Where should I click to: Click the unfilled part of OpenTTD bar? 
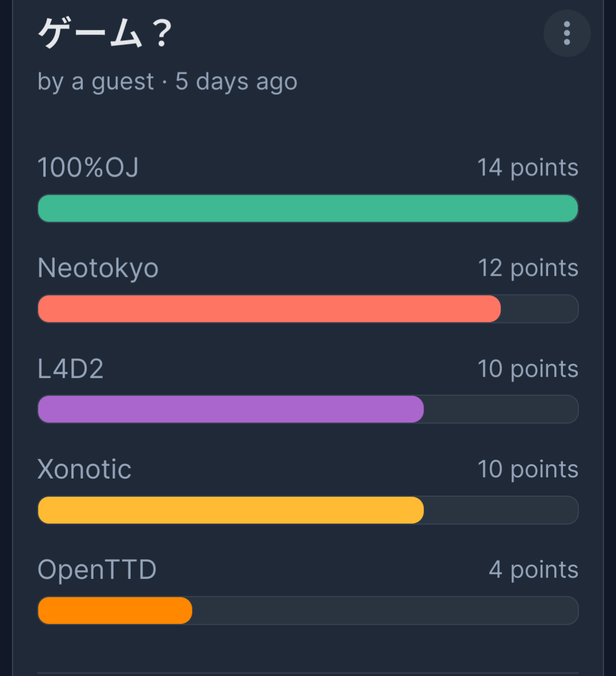click(385, 610)
